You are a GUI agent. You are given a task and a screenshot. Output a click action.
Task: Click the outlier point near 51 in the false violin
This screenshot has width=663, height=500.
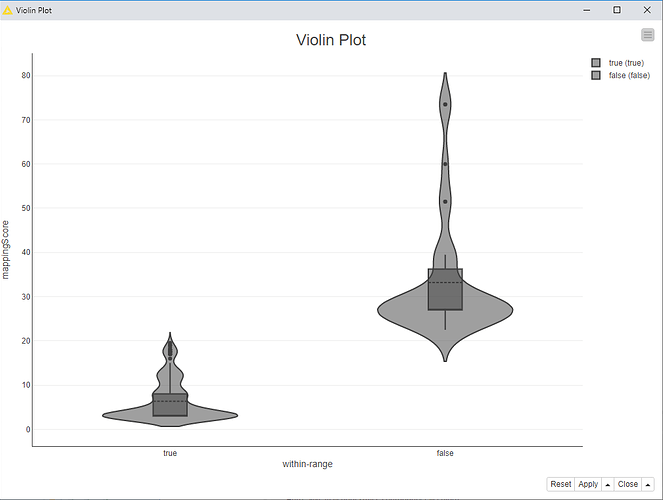tap(445, 202)
